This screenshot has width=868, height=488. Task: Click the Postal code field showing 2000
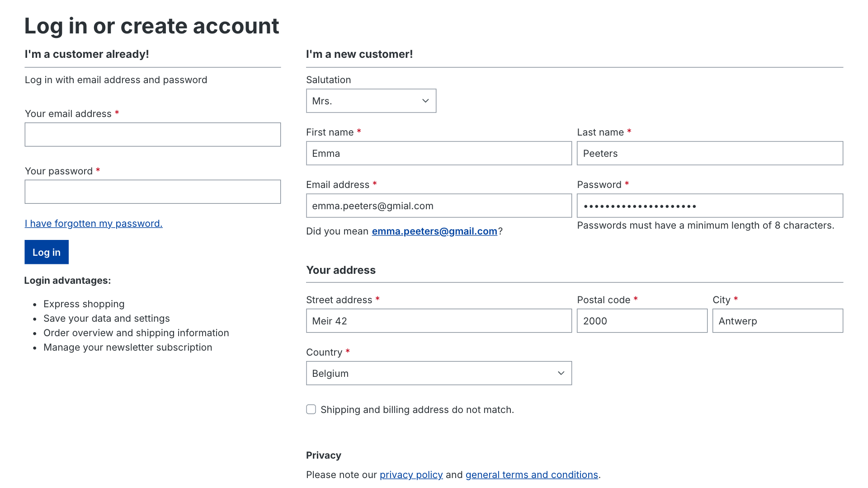[x=642, y=321]
